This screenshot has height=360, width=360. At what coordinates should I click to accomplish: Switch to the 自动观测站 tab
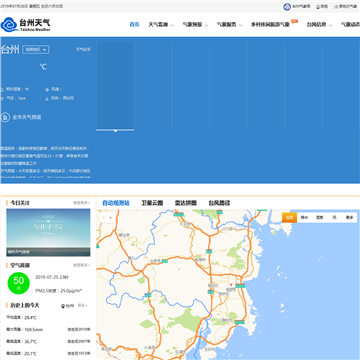point(116,203)
